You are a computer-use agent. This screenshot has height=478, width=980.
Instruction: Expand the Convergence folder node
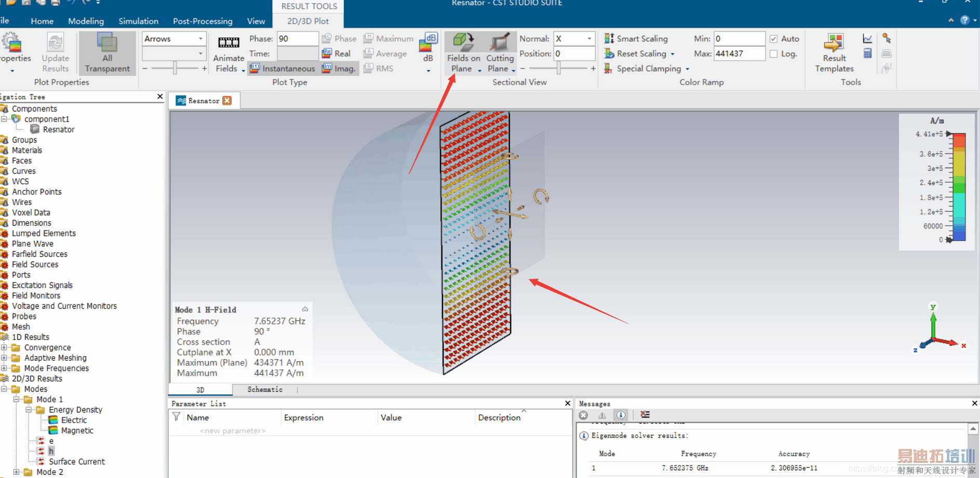pos(4,348)
